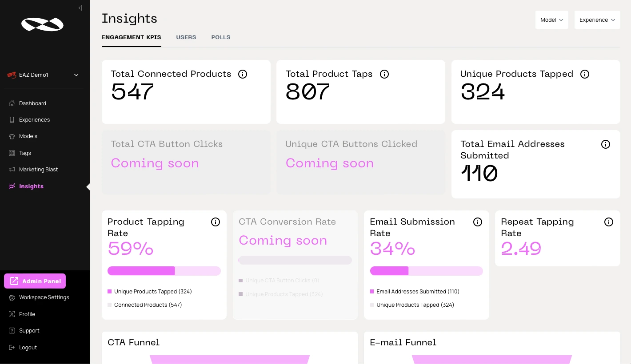Open the Workspace Settings gear icon
Image resolution: width=631 pixels, height=364 pixels.
point(12,297)
